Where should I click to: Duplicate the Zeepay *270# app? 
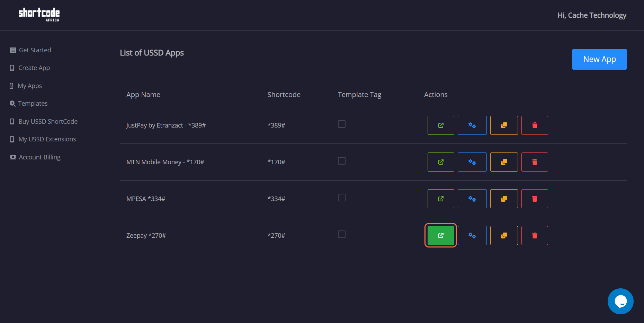tap(504, 235)
